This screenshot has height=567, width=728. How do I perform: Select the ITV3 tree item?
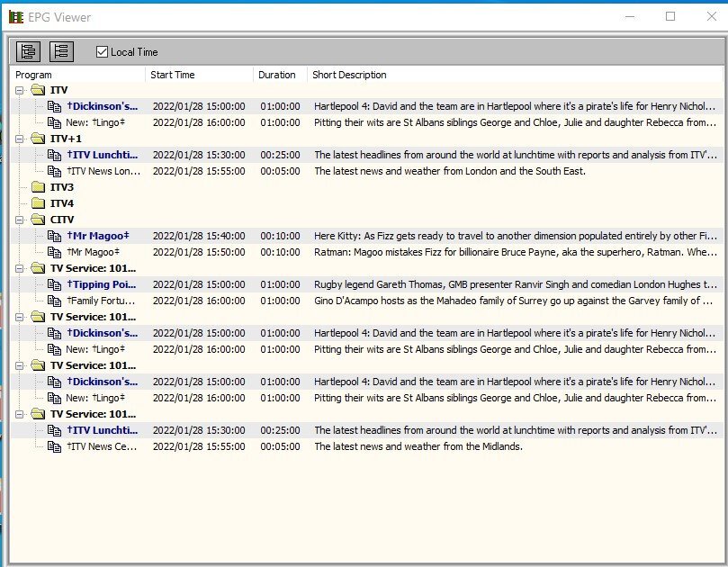[62, 187]
